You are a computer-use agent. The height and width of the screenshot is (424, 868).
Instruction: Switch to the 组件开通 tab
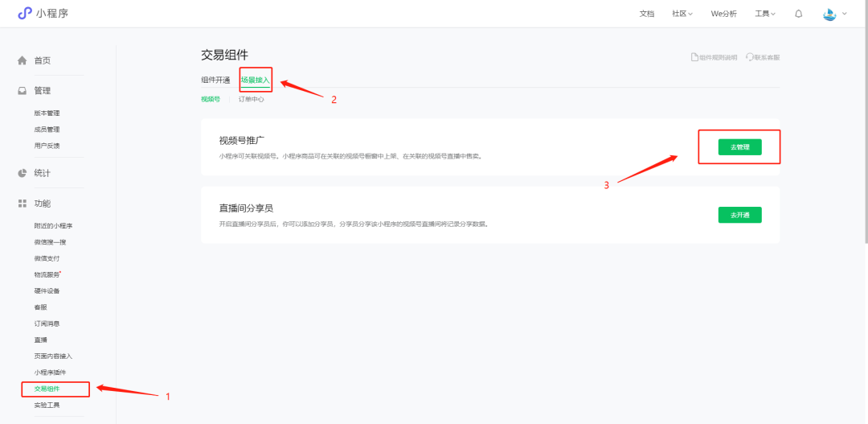pos(215,80)
